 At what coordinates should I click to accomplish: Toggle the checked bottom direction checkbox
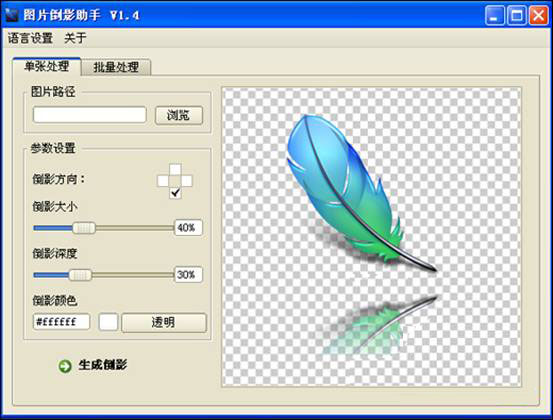point(175,193)
